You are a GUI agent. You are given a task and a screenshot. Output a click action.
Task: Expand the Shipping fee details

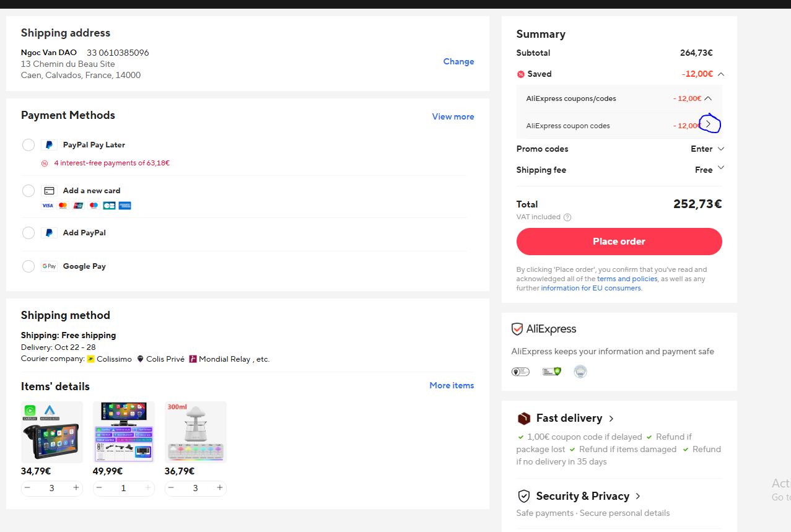click(x=720, y=168)
